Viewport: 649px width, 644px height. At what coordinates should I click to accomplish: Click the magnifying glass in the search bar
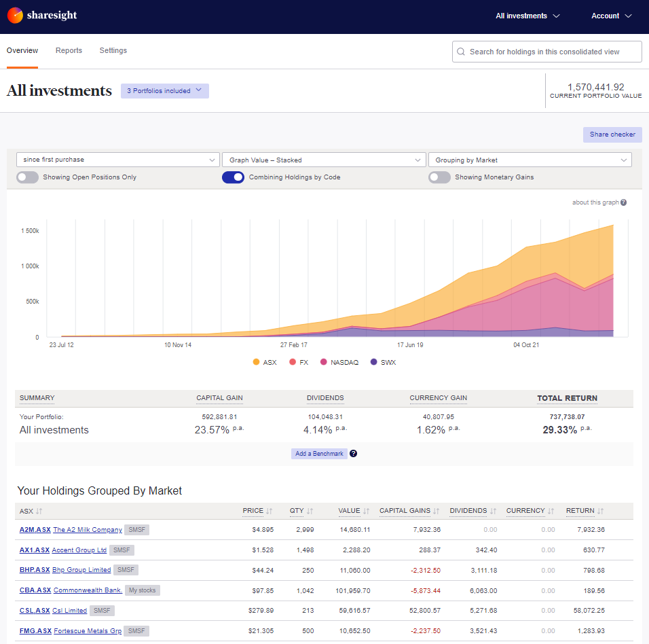[461, 52]
